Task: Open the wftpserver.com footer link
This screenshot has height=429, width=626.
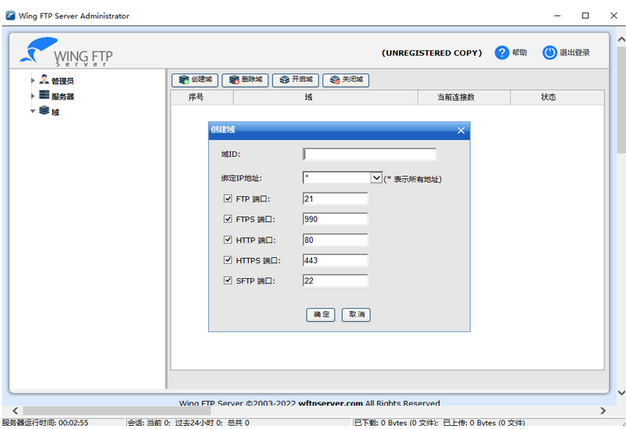Action: click(x=331, y=403)
